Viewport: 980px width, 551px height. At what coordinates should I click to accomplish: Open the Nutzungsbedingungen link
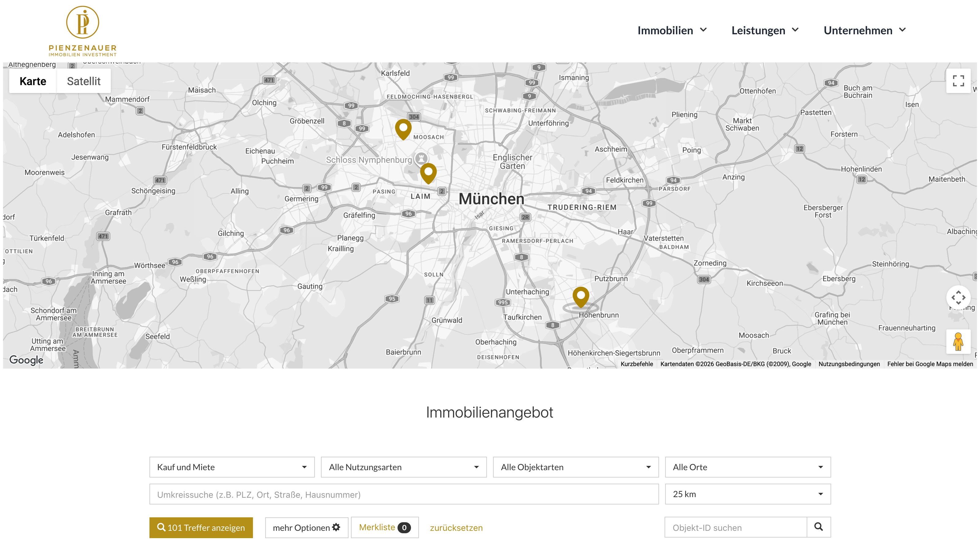(849, 364)
